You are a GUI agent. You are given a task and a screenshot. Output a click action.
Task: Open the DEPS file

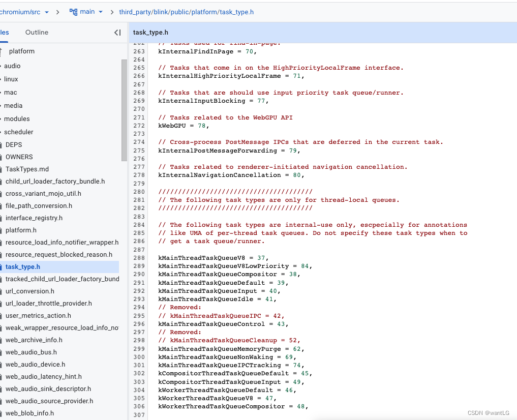[14, 145]
